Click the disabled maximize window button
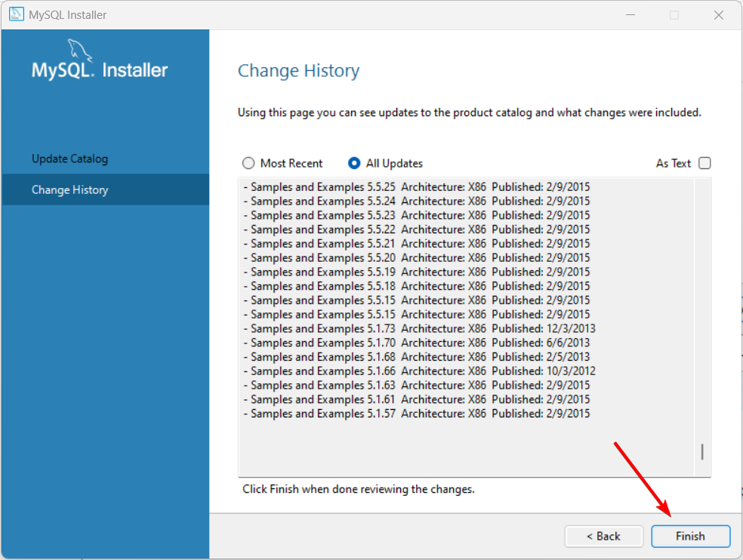 (x=674, y=14)
